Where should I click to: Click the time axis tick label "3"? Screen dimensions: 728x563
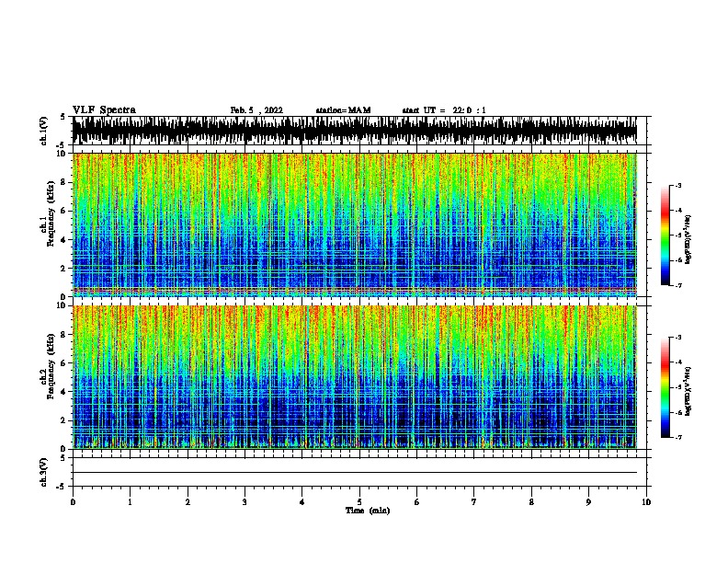[x=245, y=501]
